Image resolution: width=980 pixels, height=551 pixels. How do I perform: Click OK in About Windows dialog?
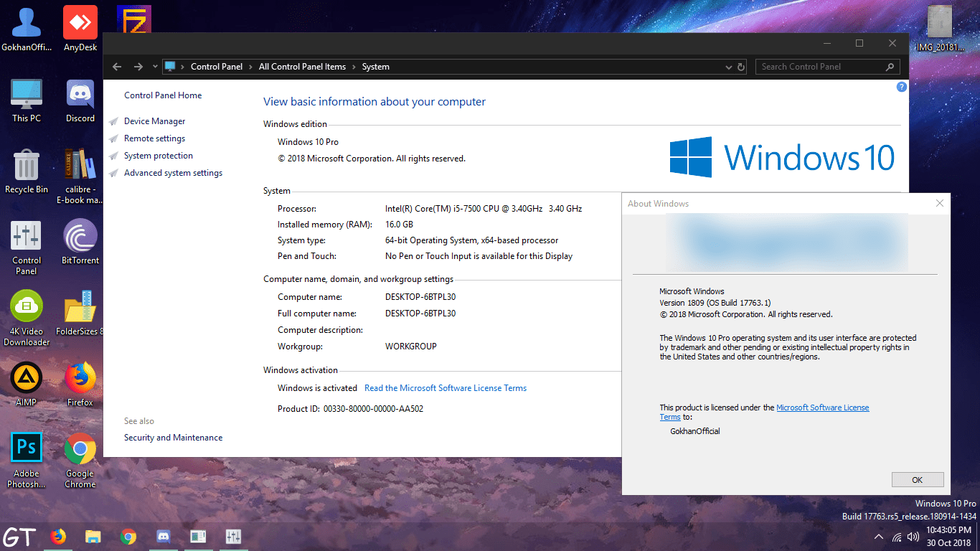[918, 480]
